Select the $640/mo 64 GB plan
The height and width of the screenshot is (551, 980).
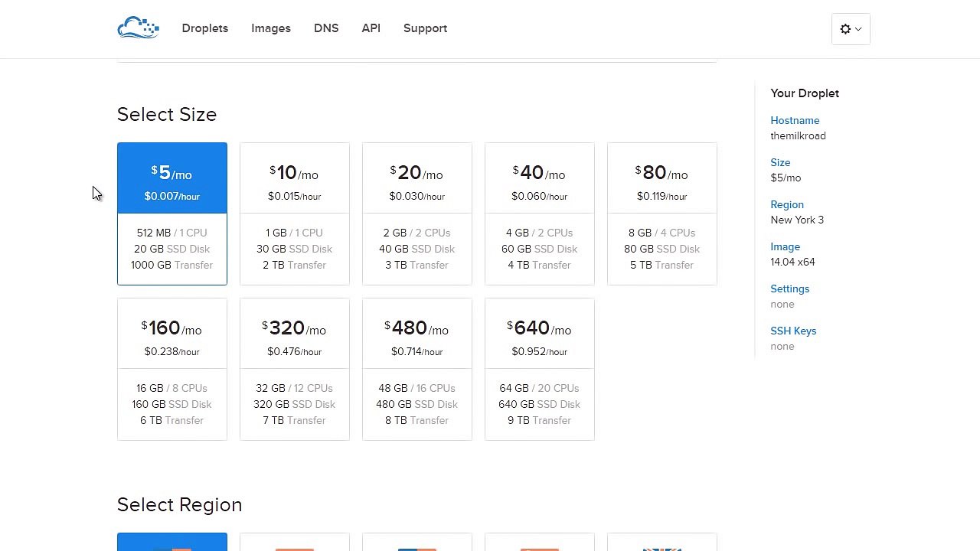point(540,369)
